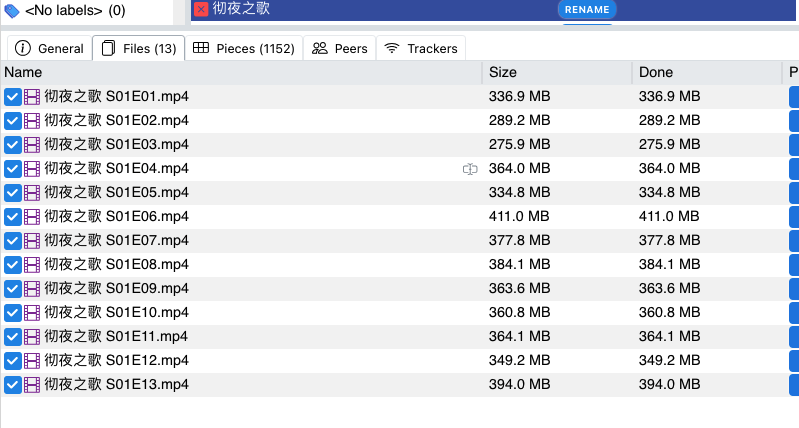The image size is (799, 428).
Task: Toggle the checkbox for S01E07.mp4
Action: [12, 240]
